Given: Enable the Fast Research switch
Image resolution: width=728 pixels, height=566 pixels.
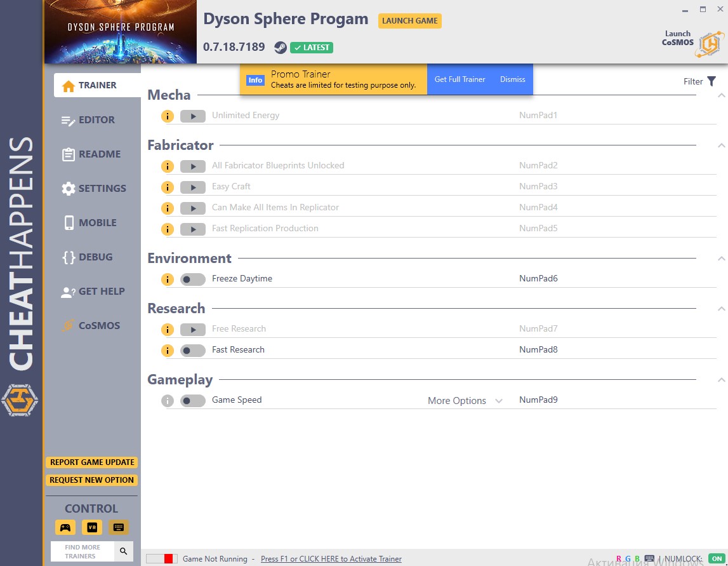Looking at the screenshot, I should [193, 351].
